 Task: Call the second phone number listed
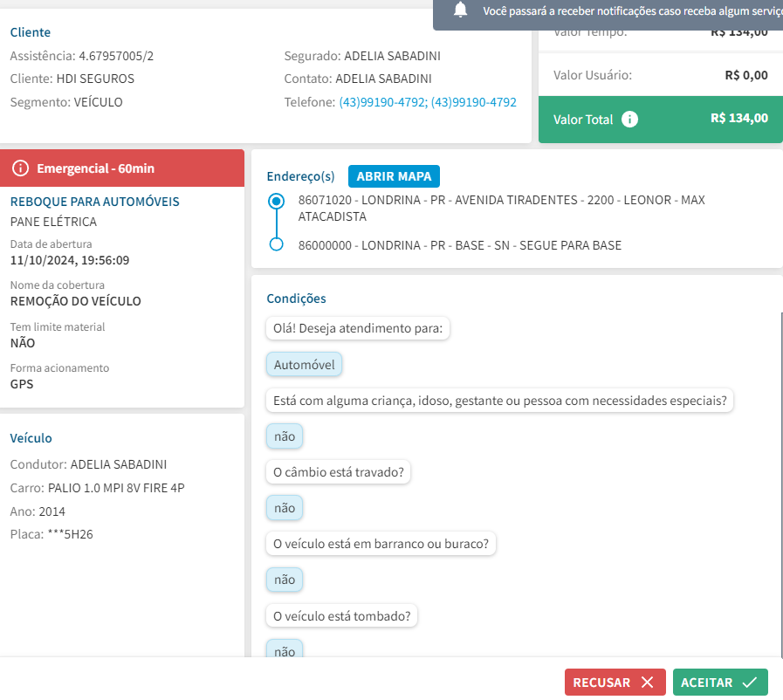[473, 102]
